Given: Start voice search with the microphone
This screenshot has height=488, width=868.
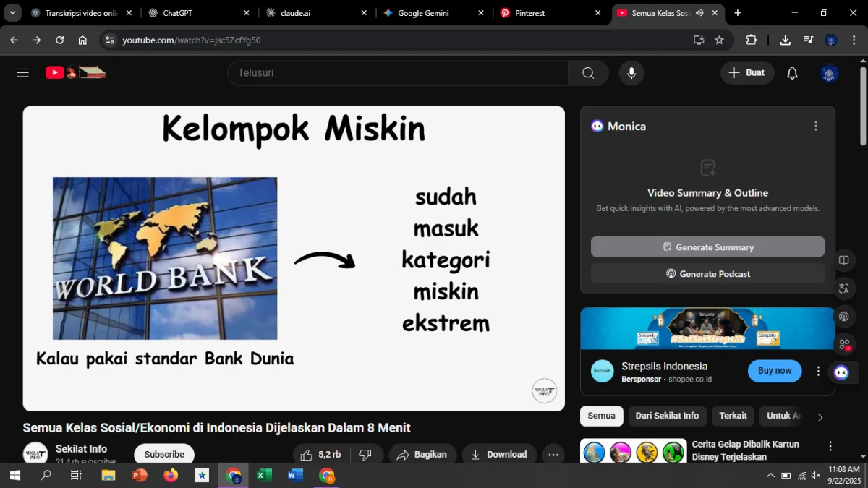Looking at the screenshot, I should (x=631, y=73).
